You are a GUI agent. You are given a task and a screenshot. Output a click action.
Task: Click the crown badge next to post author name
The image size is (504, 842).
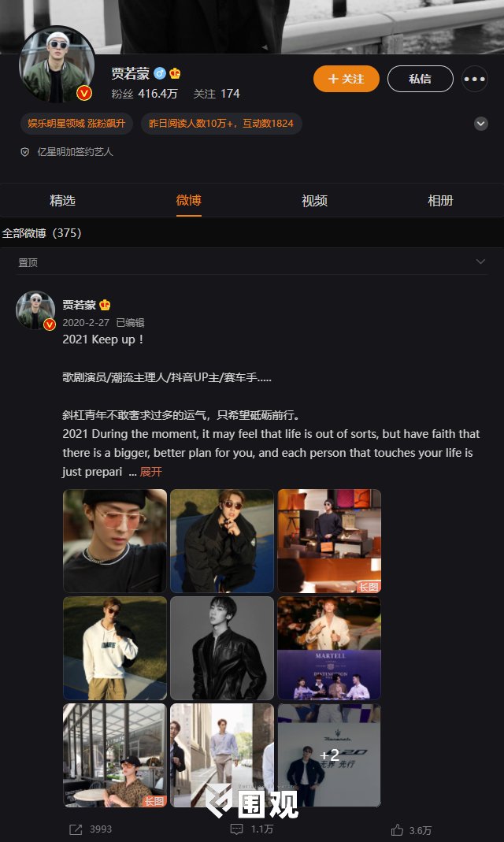[x=105, y=305]
